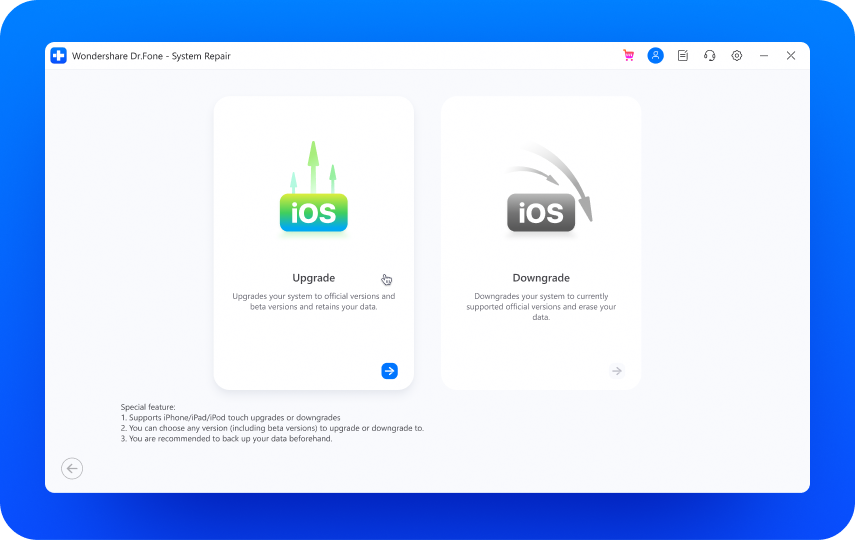The height and width of the screenshot is (540, 855).
Task: Click the 'Special feature:' heading
Action: coord(148,407)
